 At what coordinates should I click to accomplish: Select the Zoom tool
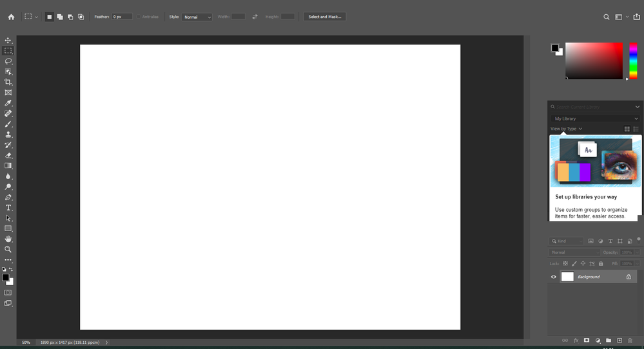(x=8, y=249)
